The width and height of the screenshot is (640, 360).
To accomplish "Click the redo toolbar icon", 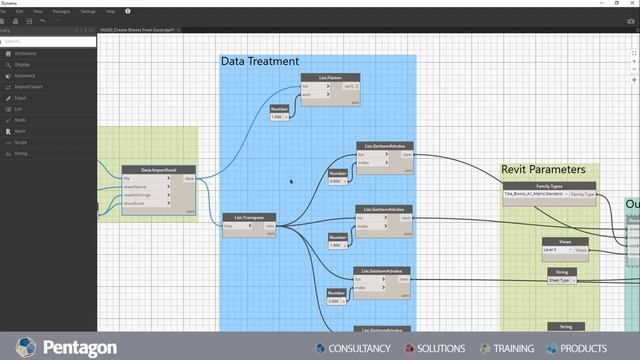I will pyautogui.click(x=57, y=21).
